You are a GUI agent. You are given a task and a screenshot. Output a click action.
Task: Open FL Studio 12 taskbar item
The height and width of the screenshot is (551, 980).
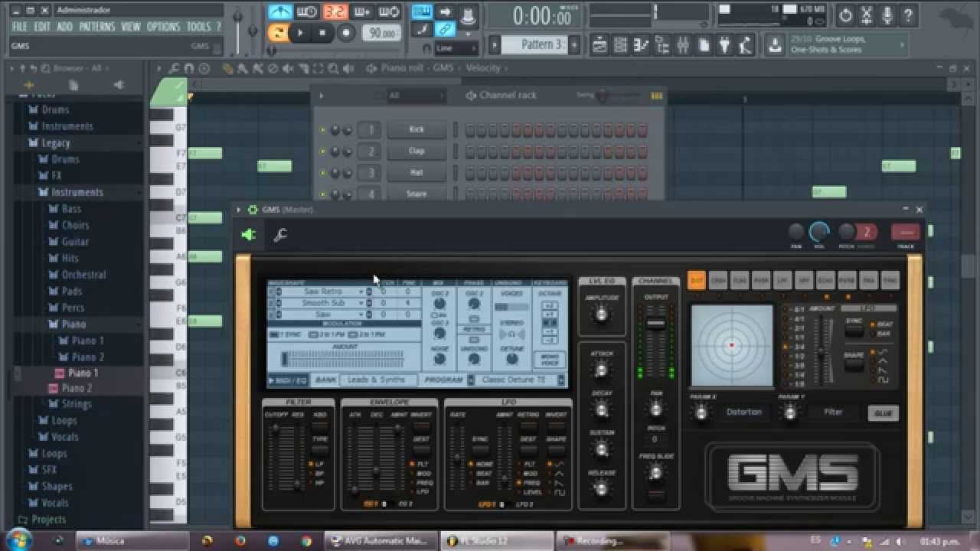pos(498,541)
